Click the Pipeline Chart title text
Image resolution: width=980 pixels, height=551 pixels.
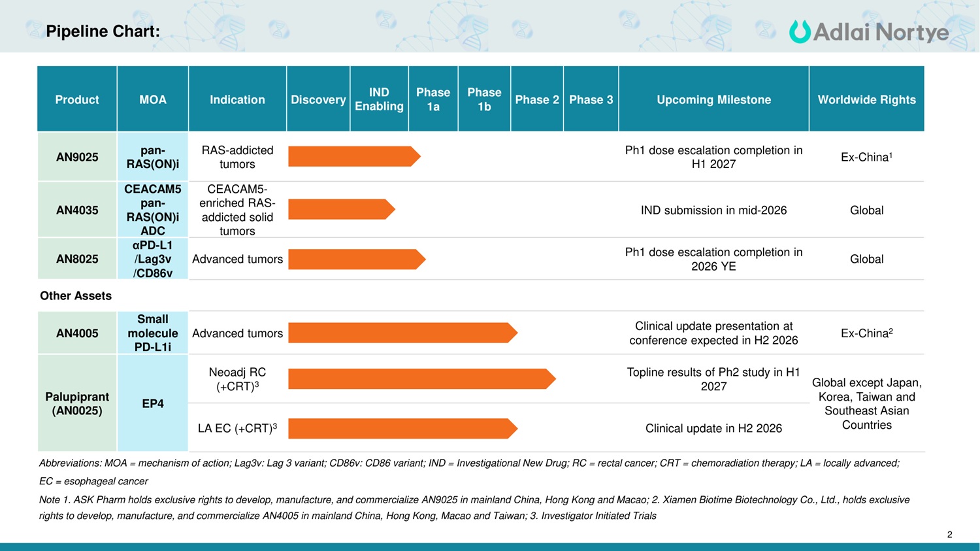[x=103, y=31]
